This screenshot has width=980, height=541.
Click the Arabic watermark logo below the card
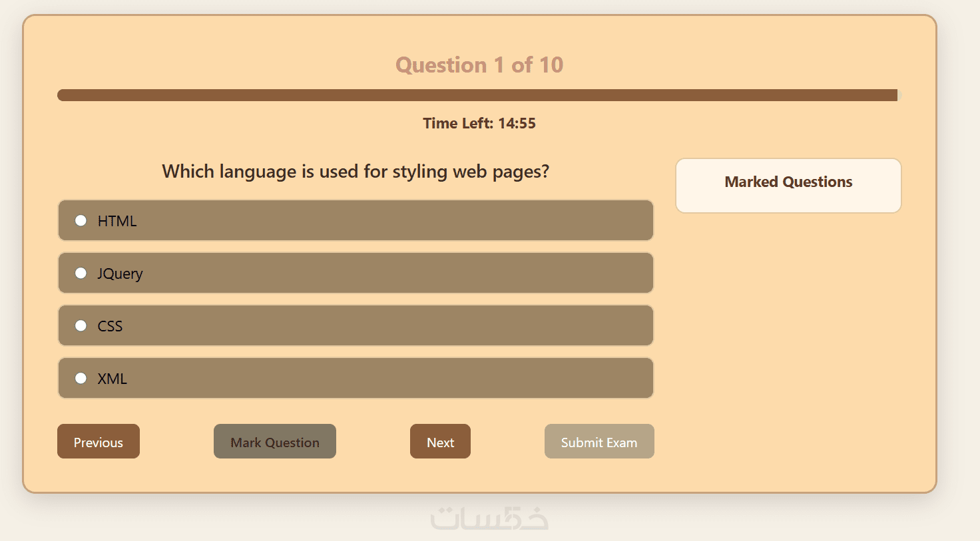[489, 518]
